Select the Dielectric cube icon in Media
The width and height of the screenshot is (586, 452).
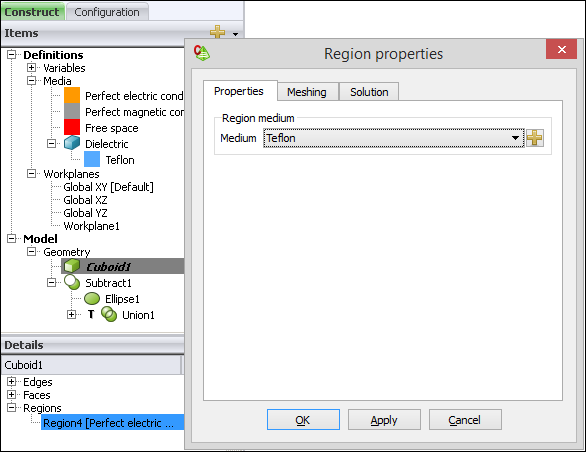(72, 143)
